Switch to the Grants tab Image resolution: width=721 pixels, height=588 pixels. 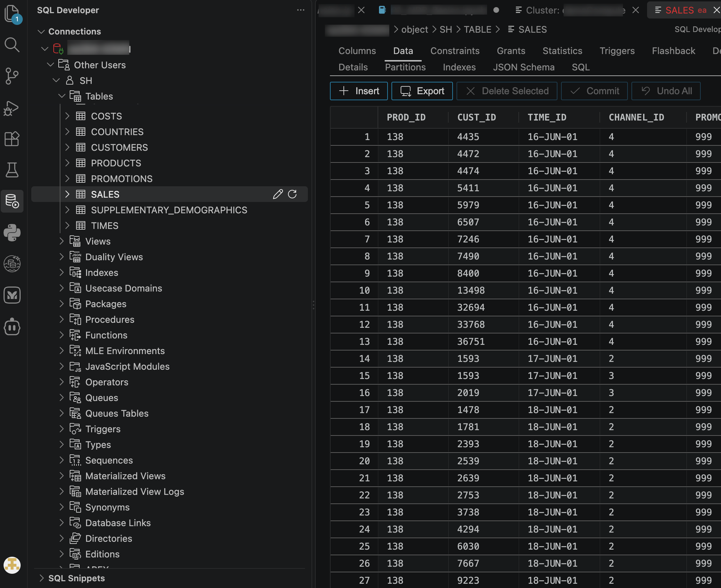click(x=511, y=51)
